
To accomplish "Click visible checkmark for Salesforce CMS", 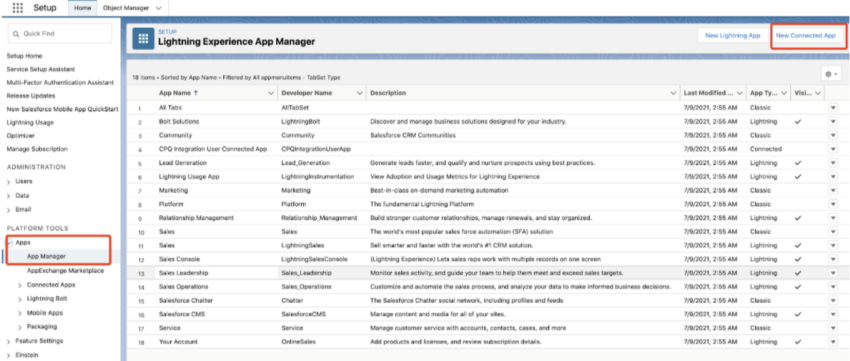I will coord(798,314).
